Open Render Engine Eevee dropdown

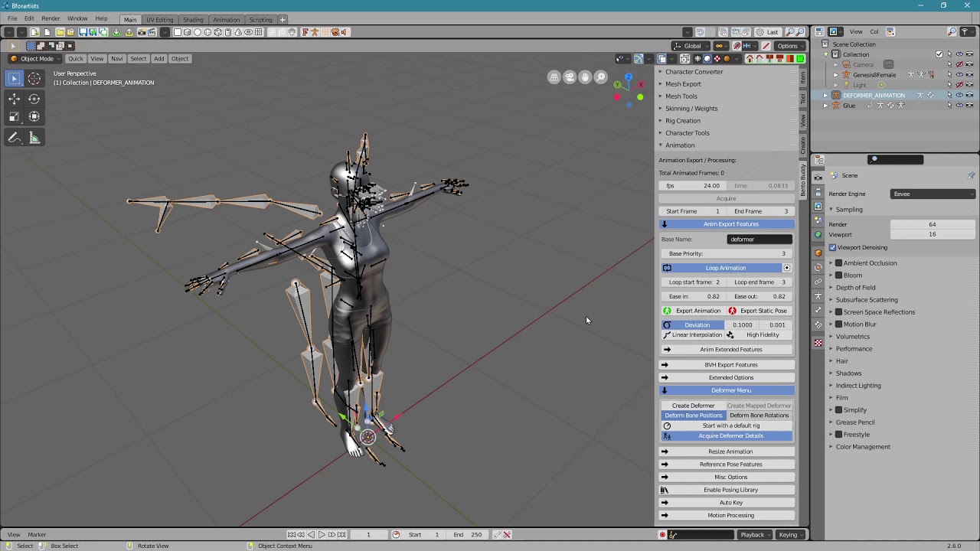pyautogui.click(x=933, y=194)
